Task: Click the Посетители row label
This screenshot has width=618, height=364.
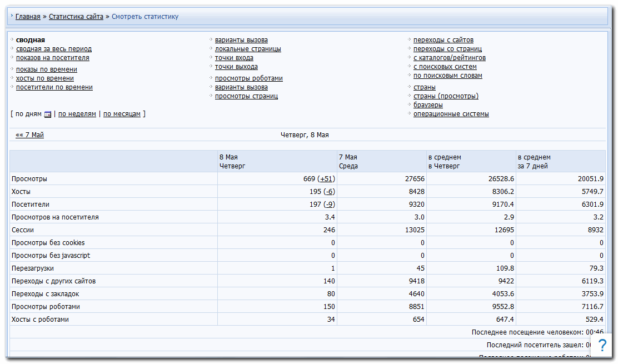Action: (31, 205)
